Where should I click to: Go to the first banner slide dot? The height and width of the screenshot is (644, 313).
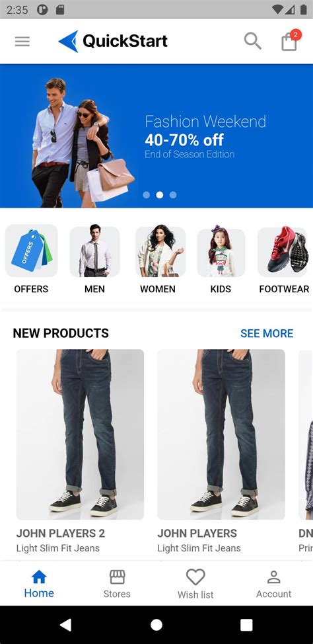[147, 195]
